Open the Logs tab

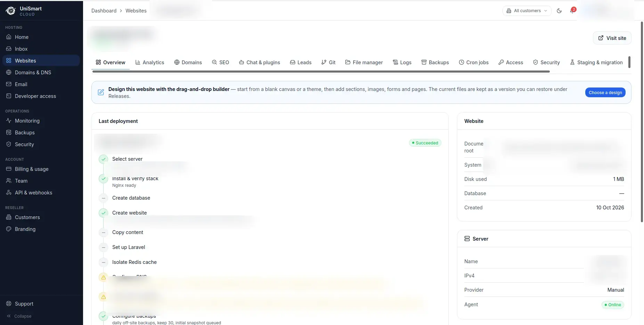click(402, 62)
